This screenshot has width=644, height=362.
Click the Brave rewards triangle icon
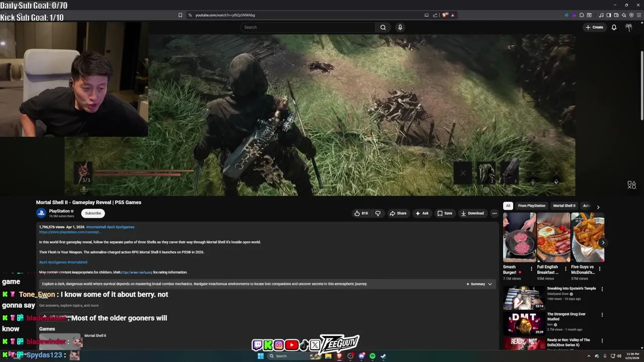452,15
